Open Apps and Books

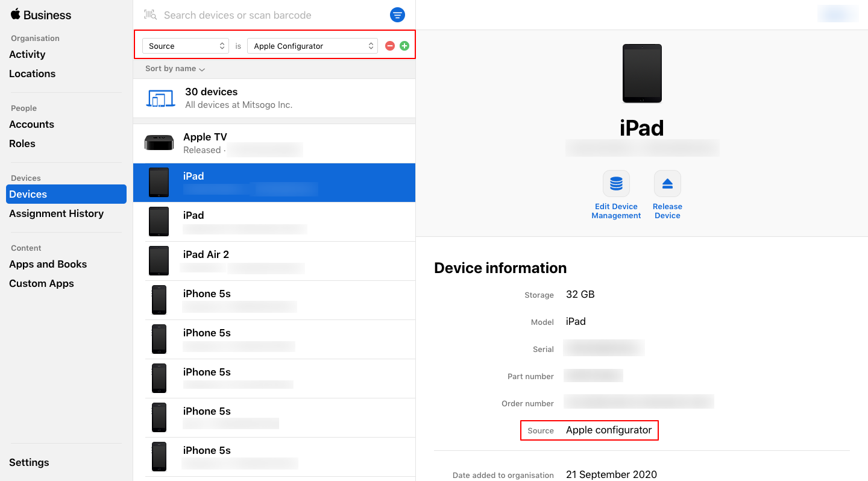48,264
